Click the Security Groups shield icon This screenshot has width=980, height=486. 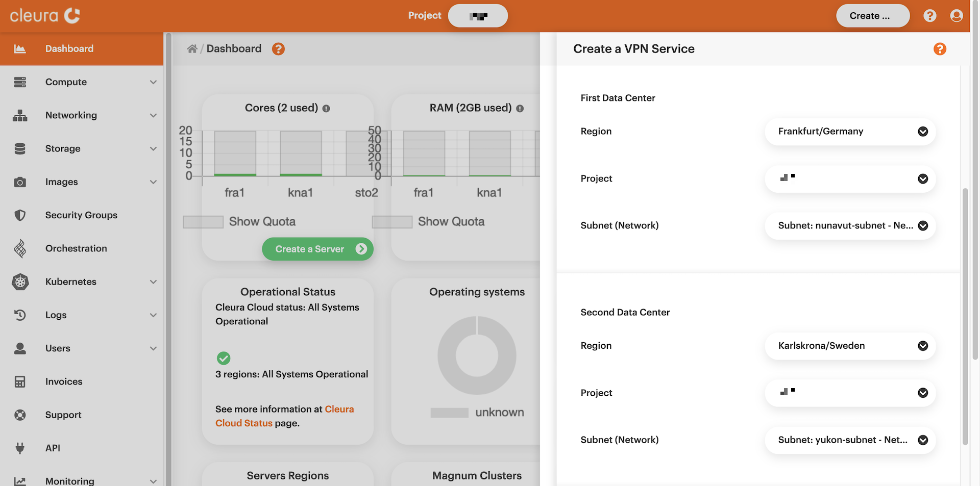[x=20, y=215]
